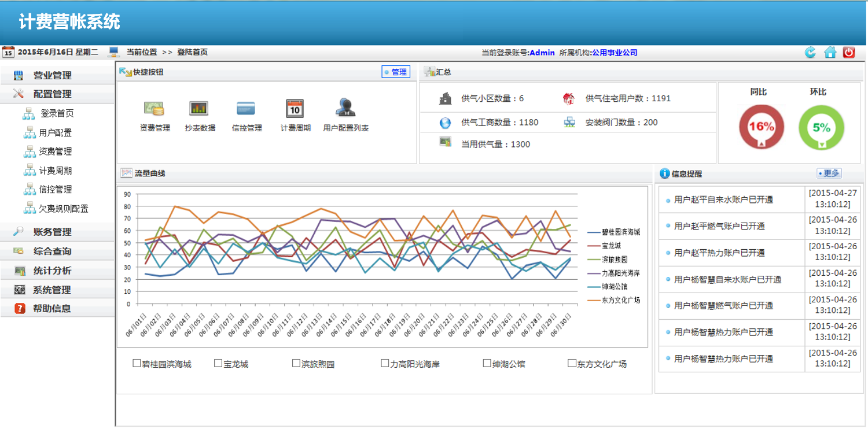Click 宝龙城 red chart legend entry

(x=604, y=246)
